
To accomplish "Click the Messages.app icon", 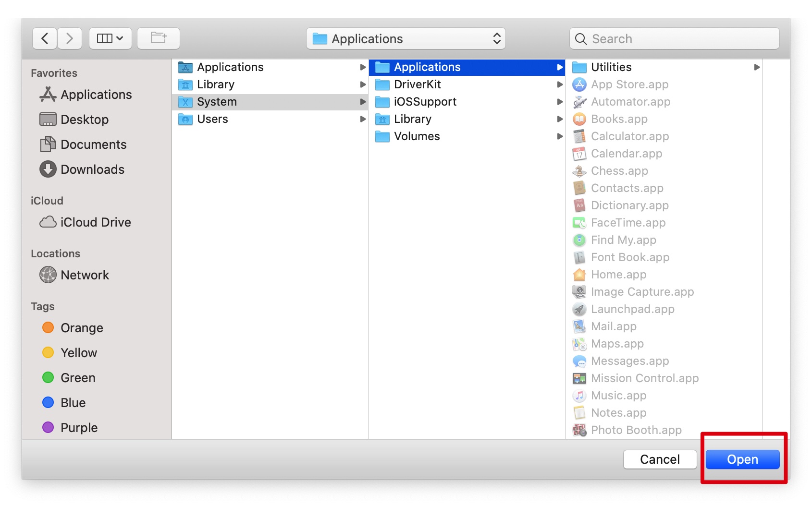I will (x=579, y=361).
